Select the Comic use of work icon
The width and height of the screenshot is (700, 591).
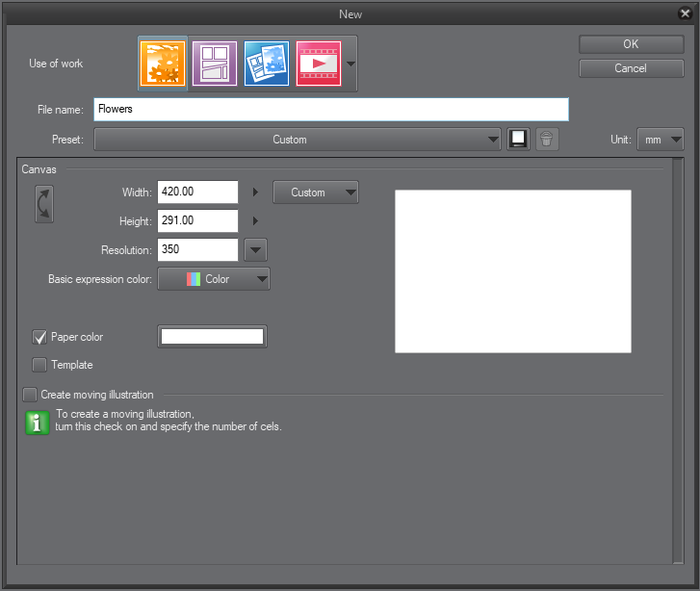tap(215, 64)
